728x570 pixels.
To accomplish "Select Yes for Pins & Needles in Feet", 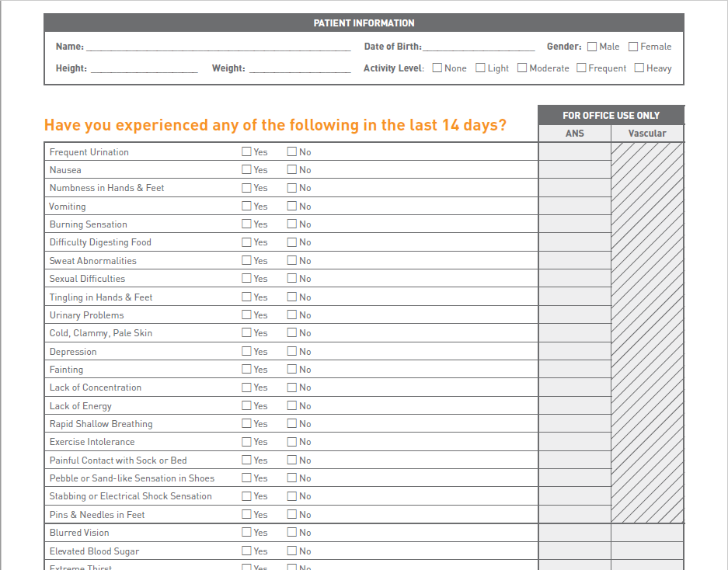I will pyautogui.click(x=246, y=514).
